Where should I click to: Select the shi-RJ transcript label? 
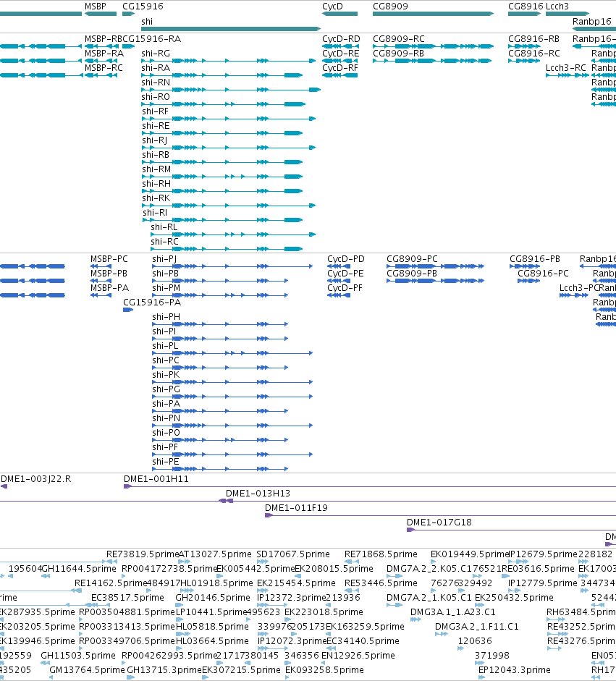coord(155,140)
